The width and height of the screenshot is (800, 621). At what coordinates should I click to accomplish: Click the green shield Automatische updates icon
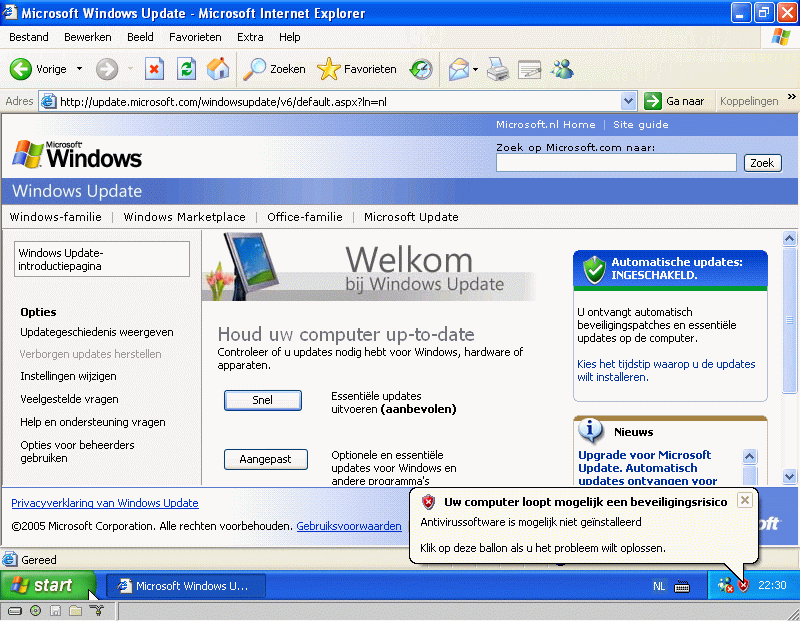(x=594, y=269)
